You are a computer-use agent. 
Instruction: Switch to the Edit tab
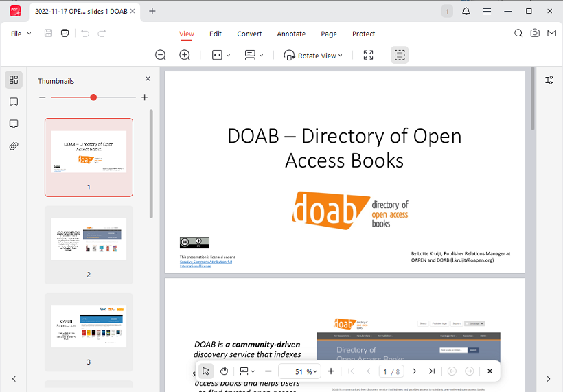(x=216, y=34)
